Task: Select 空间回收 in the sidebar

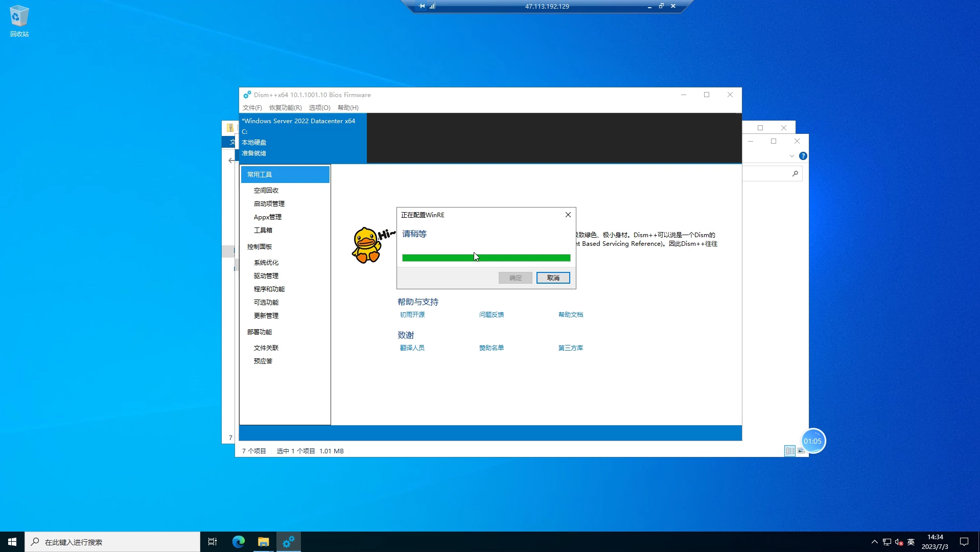Action: [x=266, y=191]
